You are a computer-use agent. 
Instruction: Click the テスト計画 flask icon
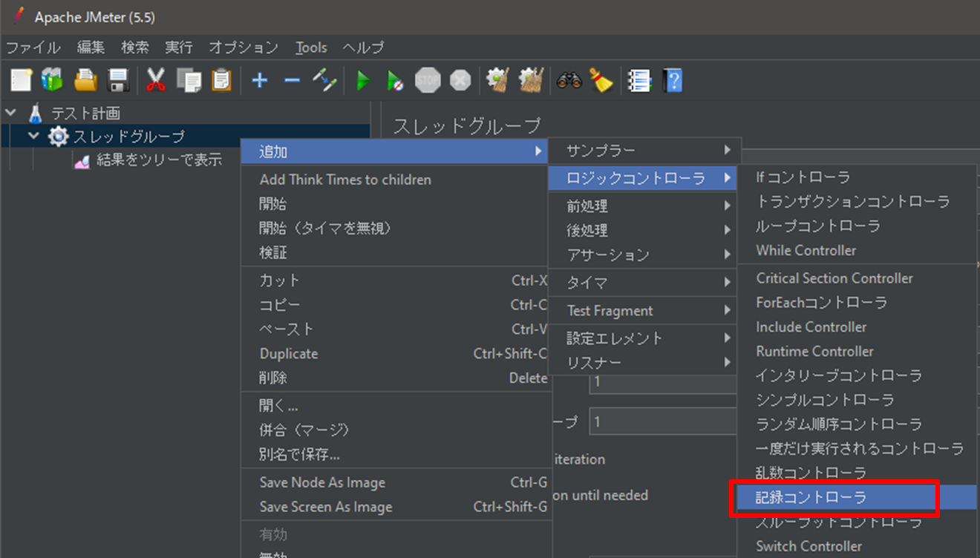tap(35, 113)
